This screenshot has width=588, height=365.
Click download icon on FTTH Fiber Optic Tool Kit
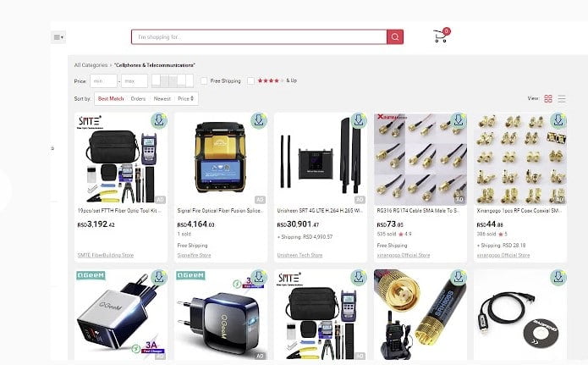tap(159, 120)
